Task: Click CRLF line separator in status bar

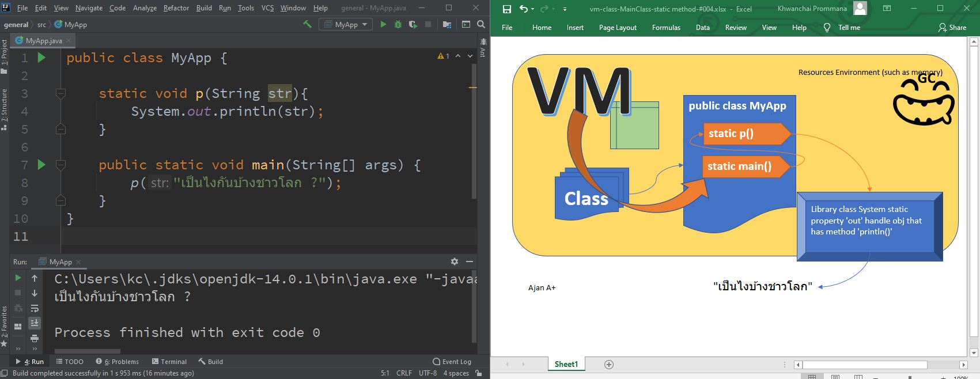Action: pos(404,373)
